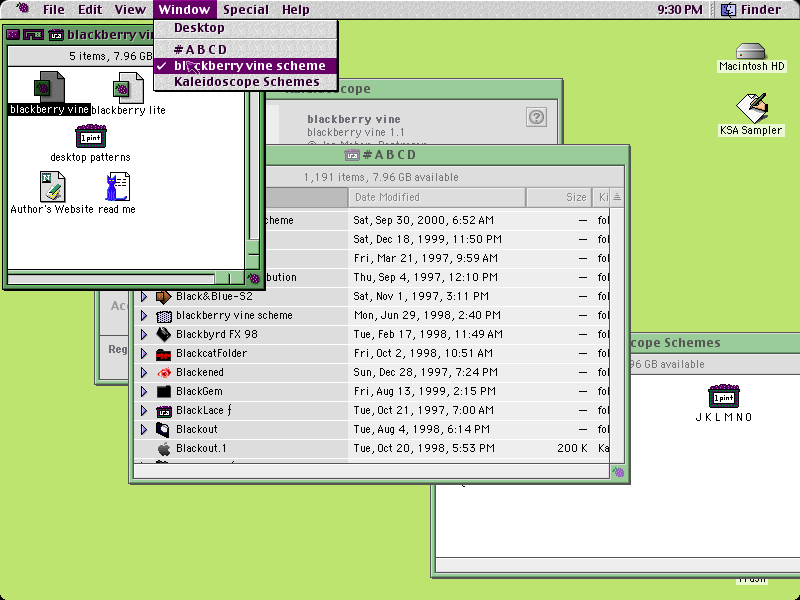The height and width of the screenshot is (600, 800).
Task: Click the menu bar clock
Action: [680, 9]
